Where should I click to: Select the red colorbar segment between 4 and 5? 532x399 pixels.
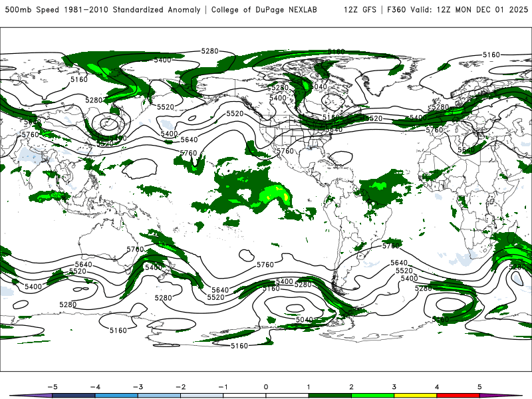click(458, 396)
